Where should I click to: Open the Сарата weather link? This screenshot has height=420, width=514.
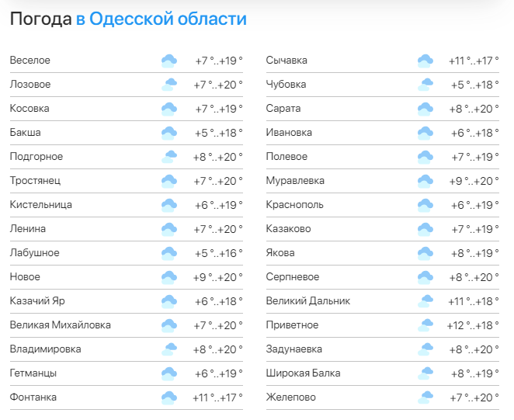[x=283, y=109]
